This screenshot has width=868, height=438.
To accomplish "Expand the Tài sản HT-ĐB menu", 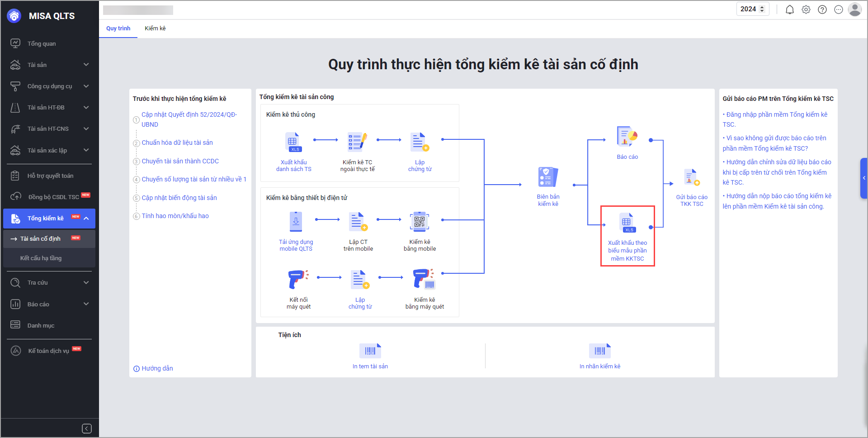I will coord(86,107).
